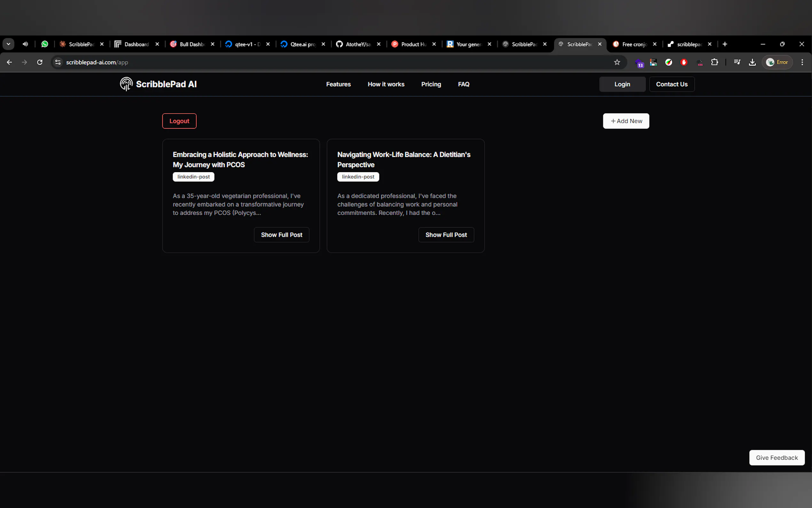Switch to the Bull Dashboard tab

(191, 44)
